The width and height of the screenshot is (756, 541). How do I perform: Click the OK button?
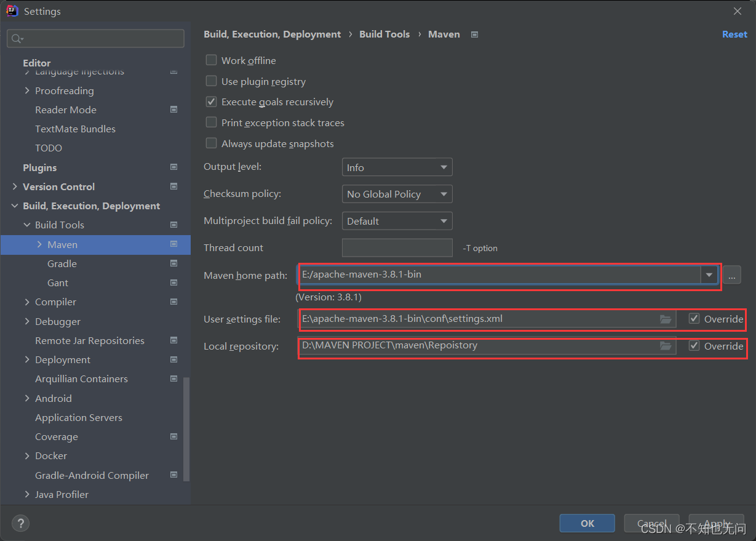(587, 523)
